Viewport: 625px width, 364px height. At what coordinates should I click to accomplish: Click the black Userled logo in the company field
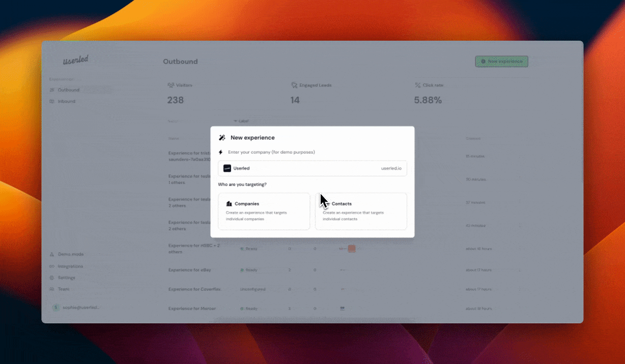pos(227,168)
